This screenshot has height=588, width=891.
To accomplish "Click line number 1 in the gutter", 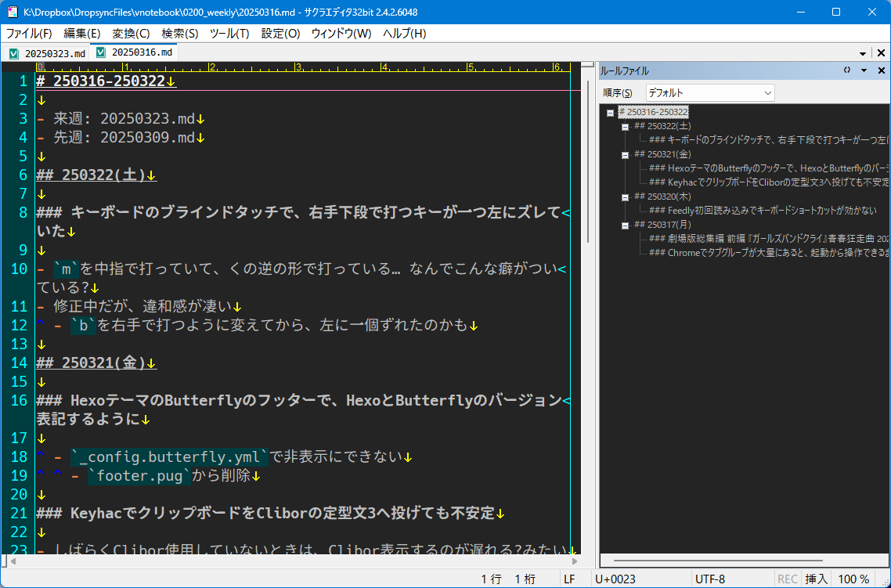I will click(23, 81).
